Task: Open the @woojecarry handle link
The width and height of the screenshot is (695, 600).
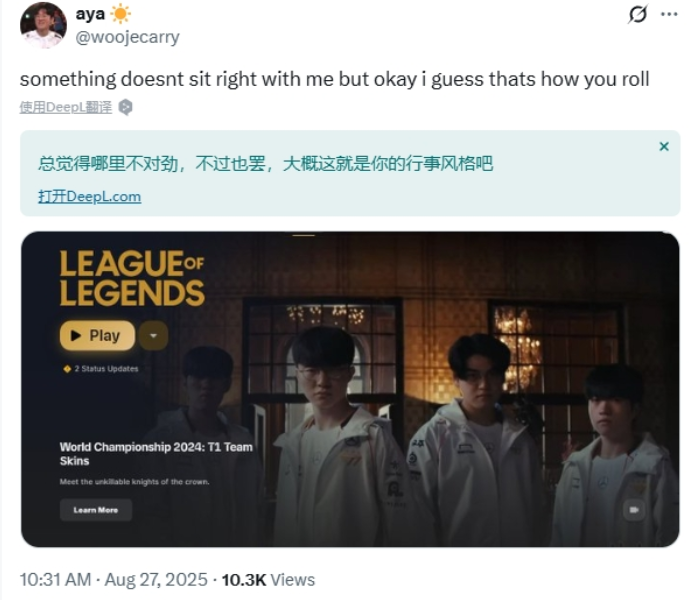Action: tap(127, 37)
